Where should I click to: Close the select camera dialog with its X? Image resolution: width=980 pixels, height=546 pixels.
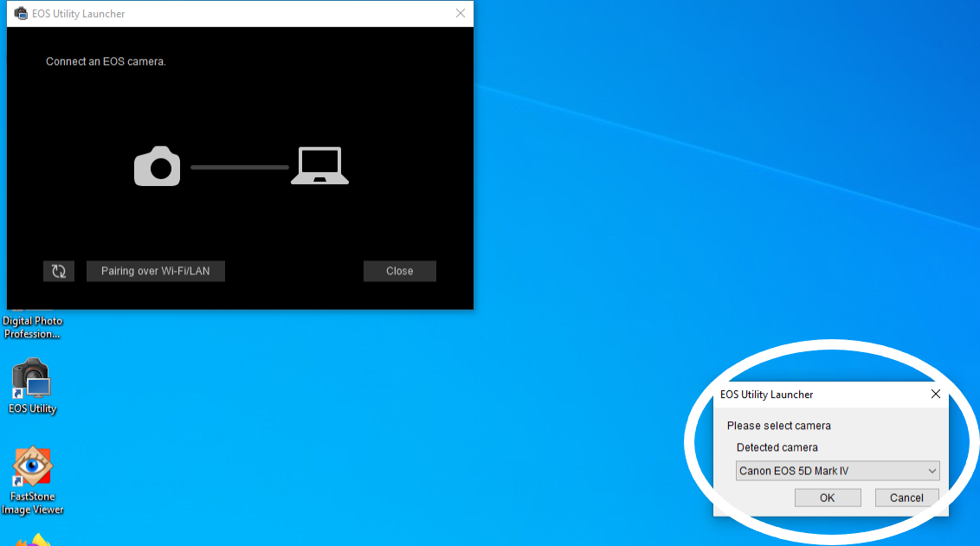click(x=935, y=394)
